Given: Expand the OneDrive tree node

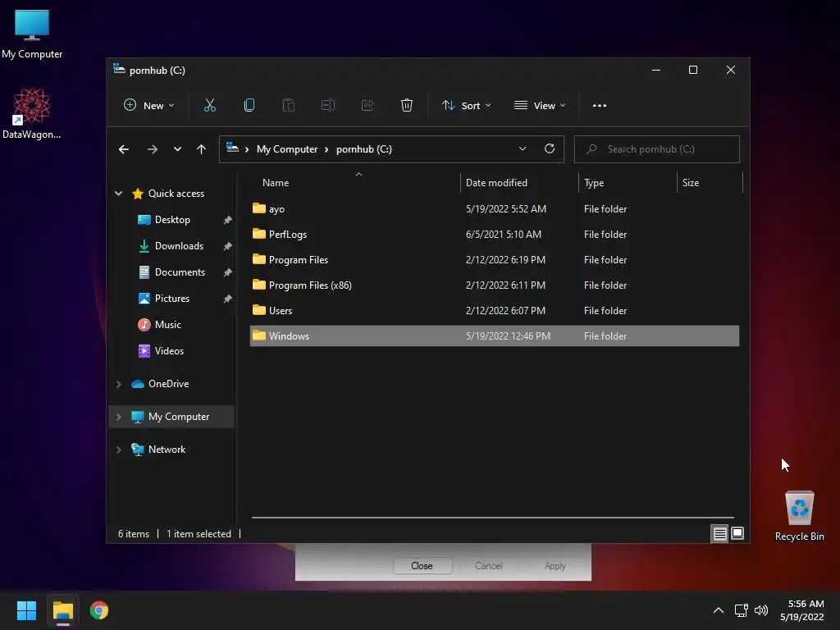Looking at the screenshot, I should pyautogui.click(x=118, y=384).
